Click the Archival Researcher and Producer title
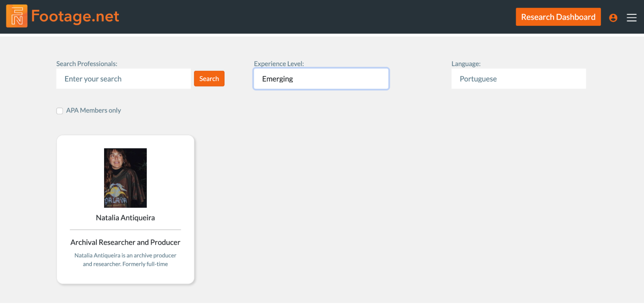The width and height of the screenshot is (644, 305). [x=125, y=242]
